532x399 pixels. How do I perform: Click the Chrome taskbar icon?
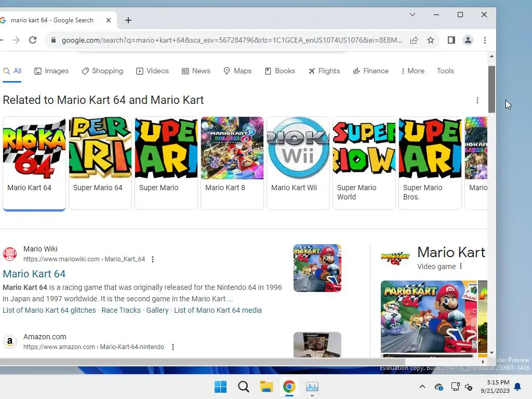coord(289,387)
